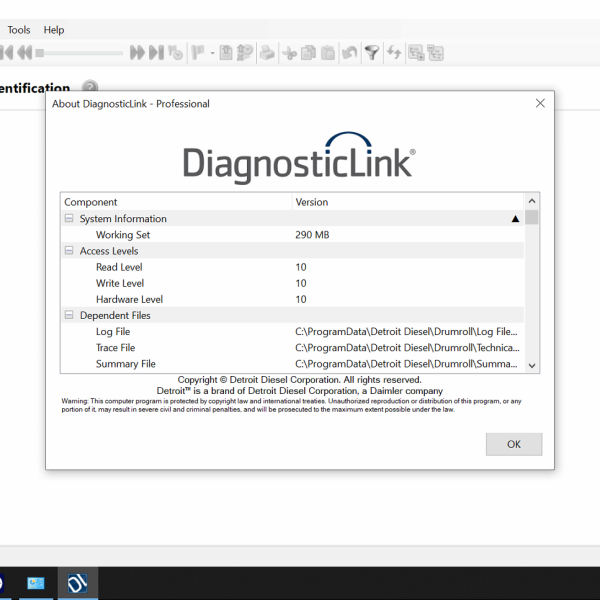This screenshot has width=600, height=600.
Task: Select the Read Level row
Action: (x=292, y=267)
